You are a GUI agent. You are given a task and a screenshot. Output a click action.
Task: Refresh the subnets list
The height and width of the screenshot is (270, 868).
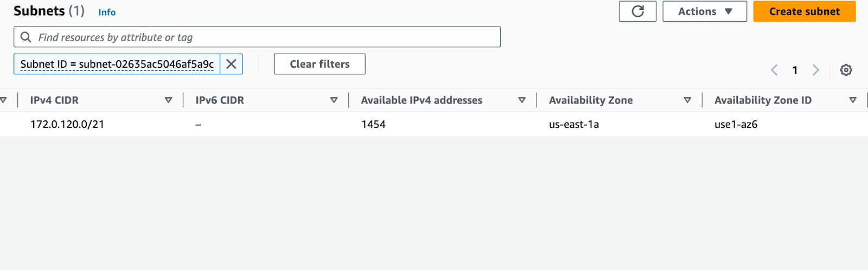(637, 11)
